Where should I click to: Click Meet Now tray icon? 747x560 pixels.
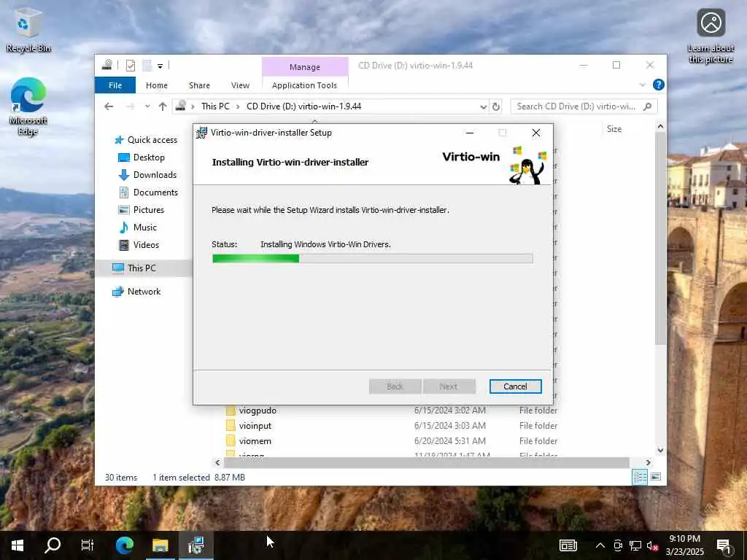point(618,545)
